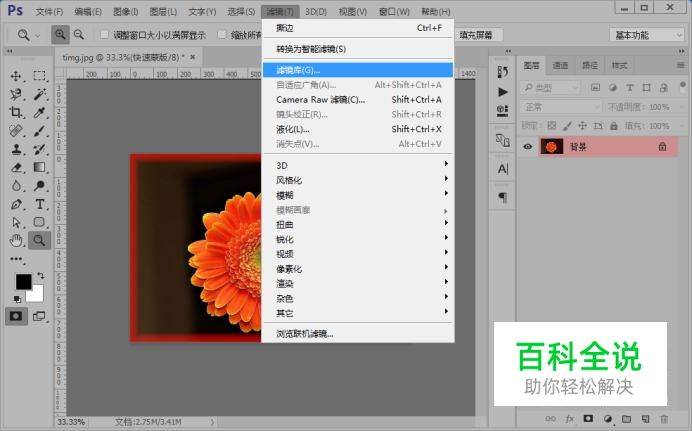Select the Eraser tool
Viewport: 692px width, 431px height.
pyautogui.click(x=16, y=167)
